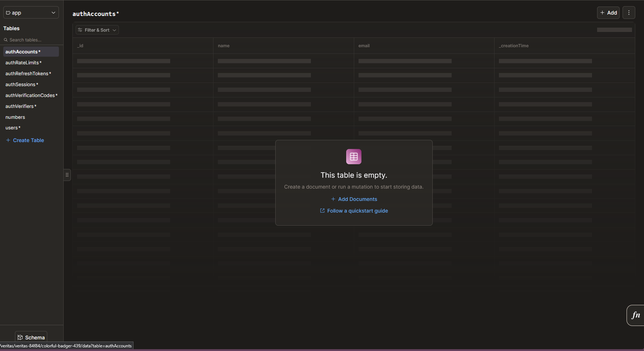This screenshot has height=351, width=644.
Task: Open the authVerifiers table
Action: click(31, 106)
